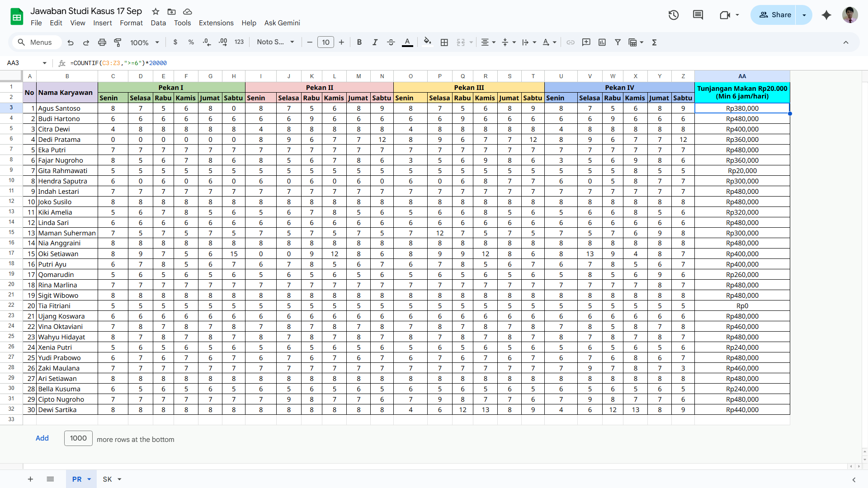Click the Insert chart icon
The height and width of the screenshot is (488, 868).
pos(602,42)
